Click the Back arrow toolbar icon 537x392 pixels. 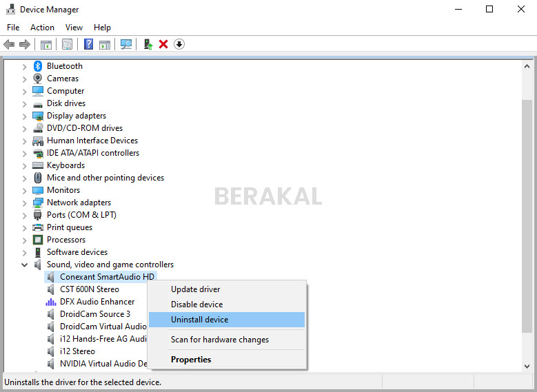click(x=9, y=44)
